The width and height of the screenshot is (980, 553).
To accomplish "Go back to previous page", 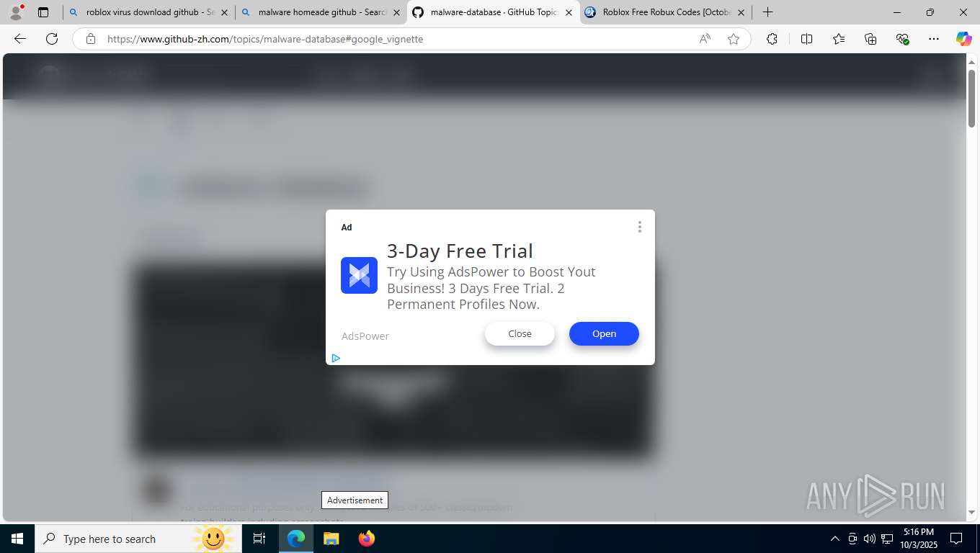I will click(x=20, y=39).
